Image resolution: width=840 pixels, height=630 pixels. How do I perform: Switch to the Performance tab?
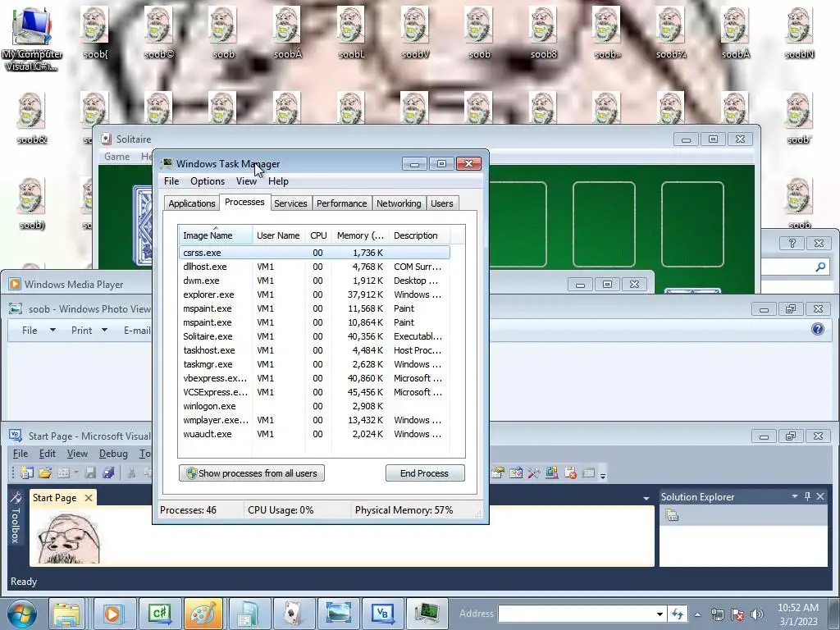click(x=341, y=203)
